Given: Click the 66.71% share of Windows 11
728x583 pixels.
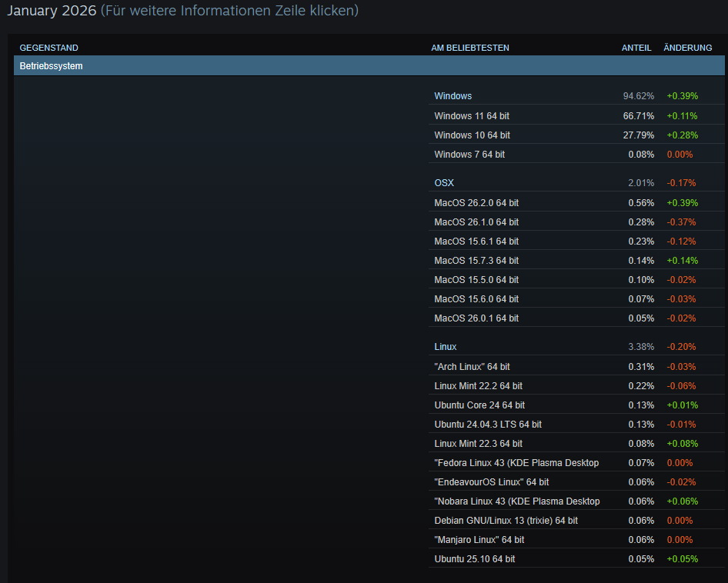Looking at the screenshot, I should pyautogui.click(x=639, y=115).
